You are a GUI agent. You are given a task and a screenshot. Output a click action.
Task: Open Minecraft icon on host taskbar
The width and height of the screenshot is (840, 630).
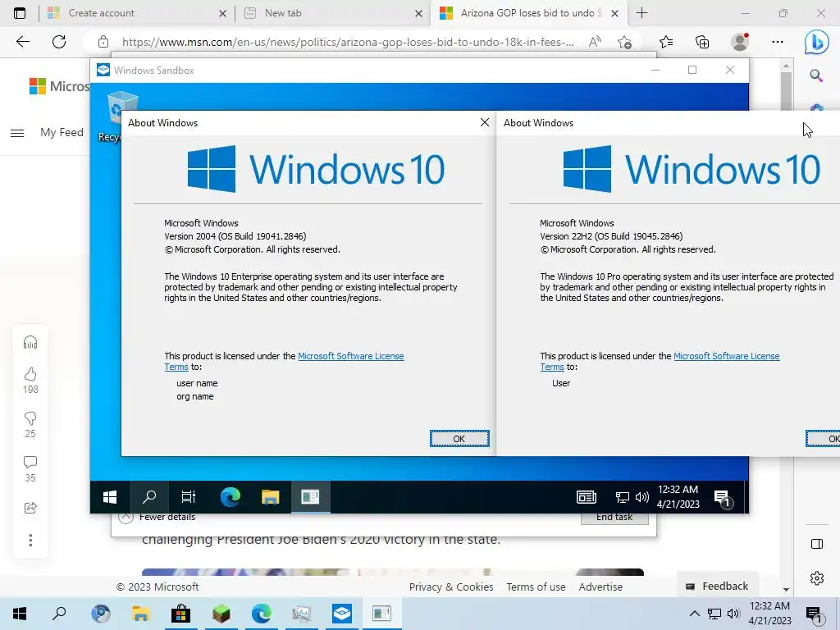(221, 614)
